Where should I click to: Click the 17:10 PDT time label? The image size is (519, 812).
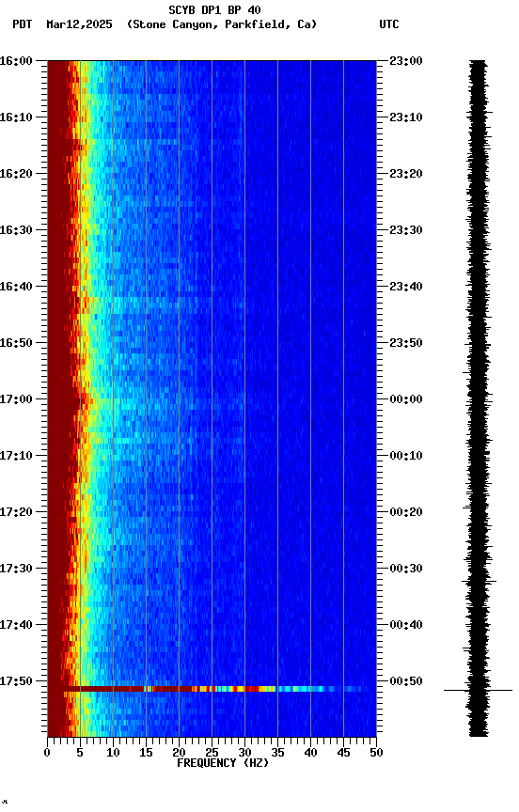coord(16,456)
